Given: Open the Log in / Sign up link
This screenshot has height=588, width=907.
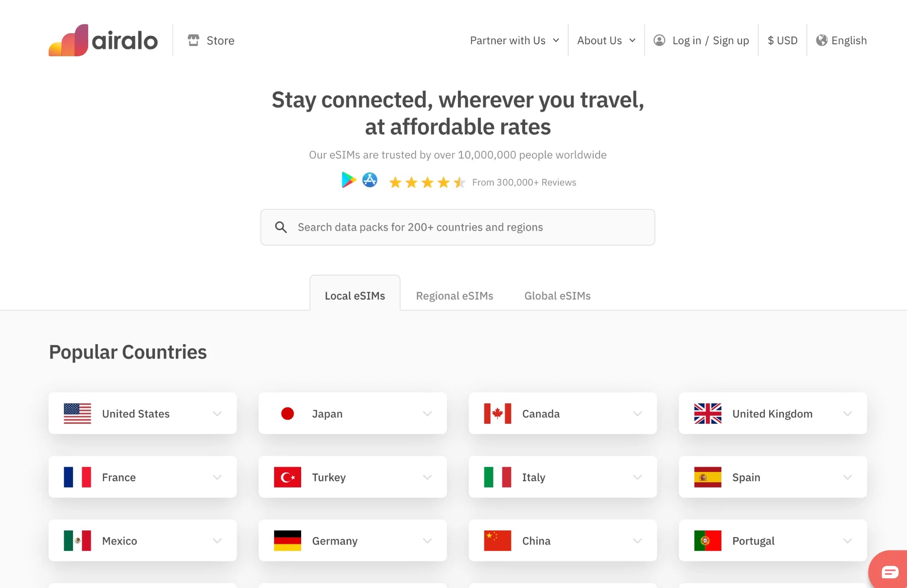Looking at the screenshot, I should (710, 40).
